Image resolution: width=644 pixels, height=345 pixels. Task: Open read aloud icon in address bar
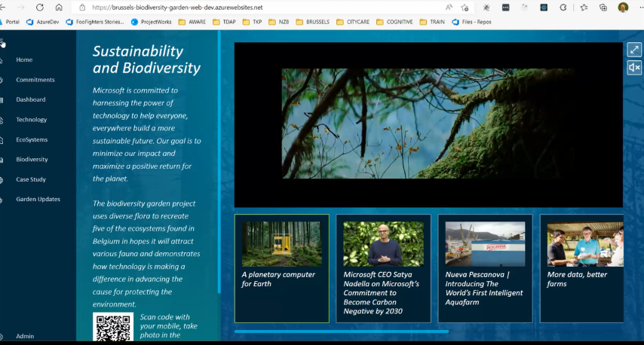(x=449, y=8)
